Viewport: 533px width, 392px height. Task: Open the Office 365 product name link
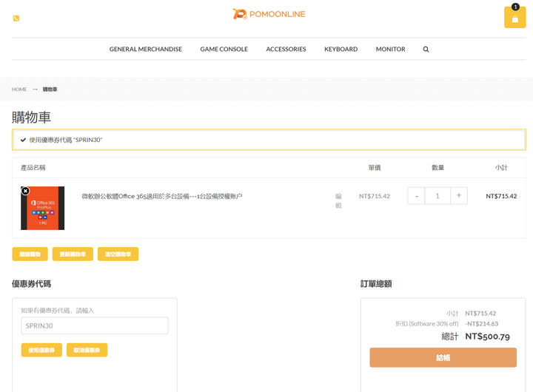pos(162,196)
